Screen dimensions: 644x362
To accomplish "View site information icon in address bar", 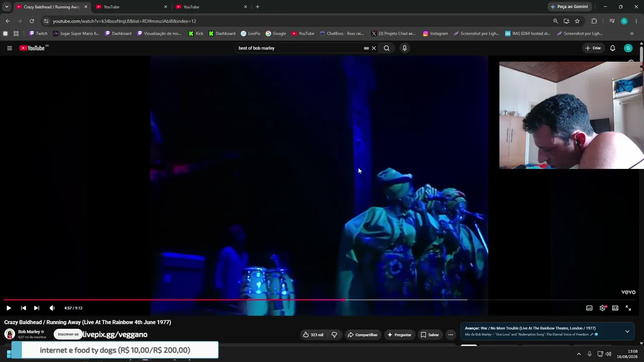I will pyautogui.click(x=46, y=21).
